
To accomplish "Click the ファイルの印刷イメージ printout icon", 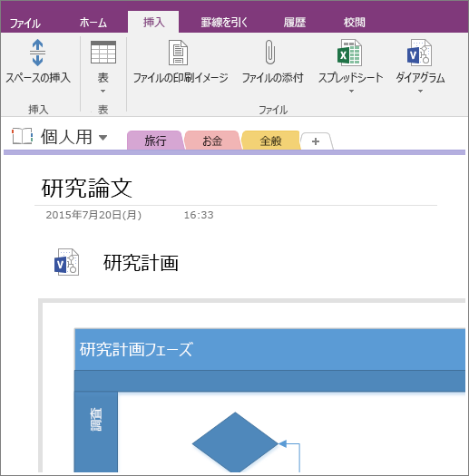I will point(179,53).
